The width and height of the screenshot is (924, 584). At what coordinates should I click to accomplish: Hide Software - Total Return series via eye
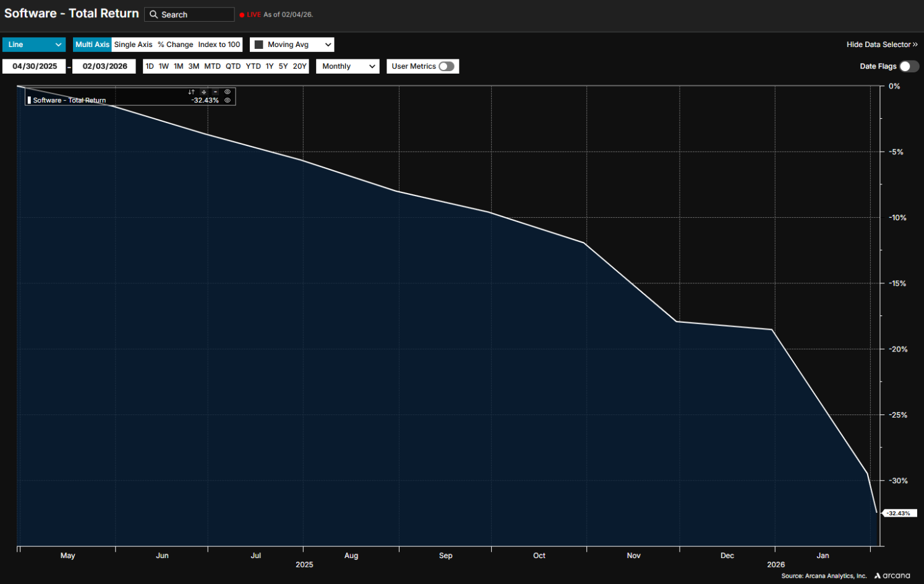(228, 100)
